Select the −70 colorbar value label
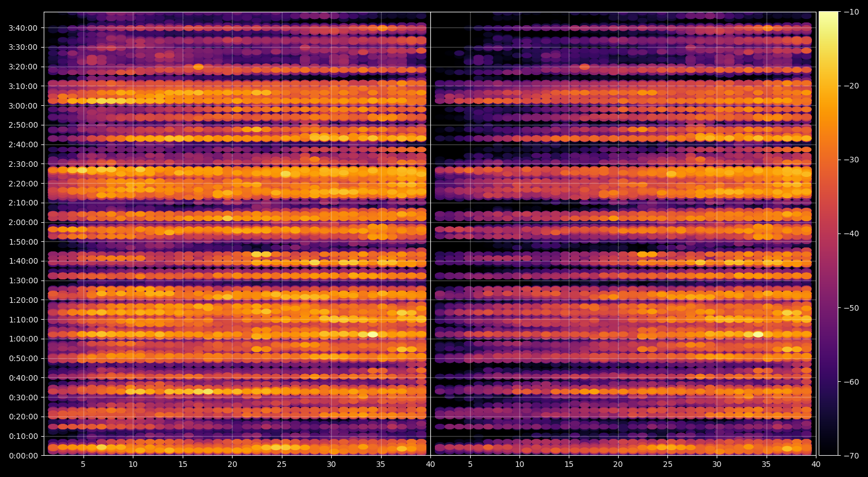Screen dimensions: 868x477 (851, 456)
